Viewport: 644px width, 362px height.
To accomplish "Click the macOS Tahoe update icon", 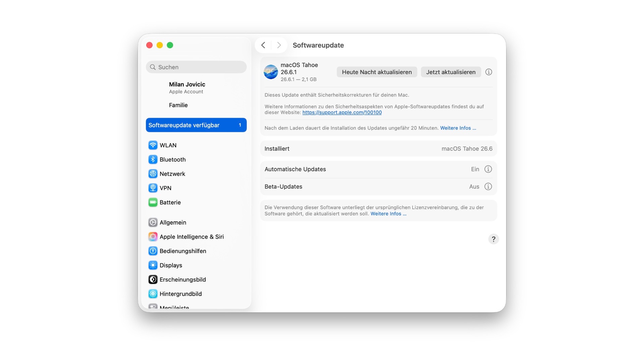I will (x=271, y=72).
